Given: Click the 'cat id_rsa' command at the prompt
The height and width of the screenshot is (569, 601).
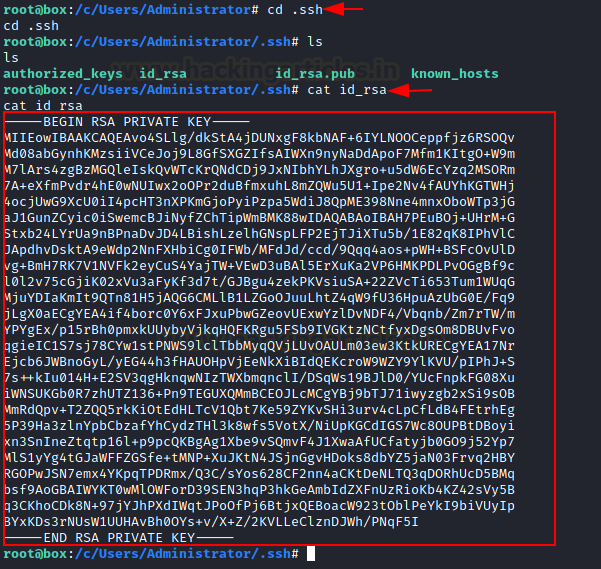Looking at the screenshot, I should 347,90.
